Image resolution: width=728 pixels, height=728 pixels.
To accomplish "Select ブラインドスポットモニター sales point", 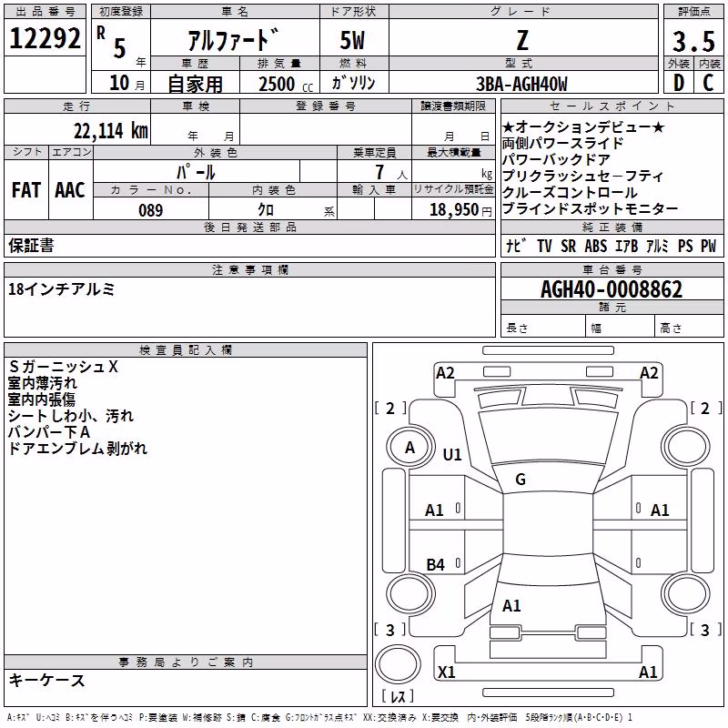I will [590, 209].
